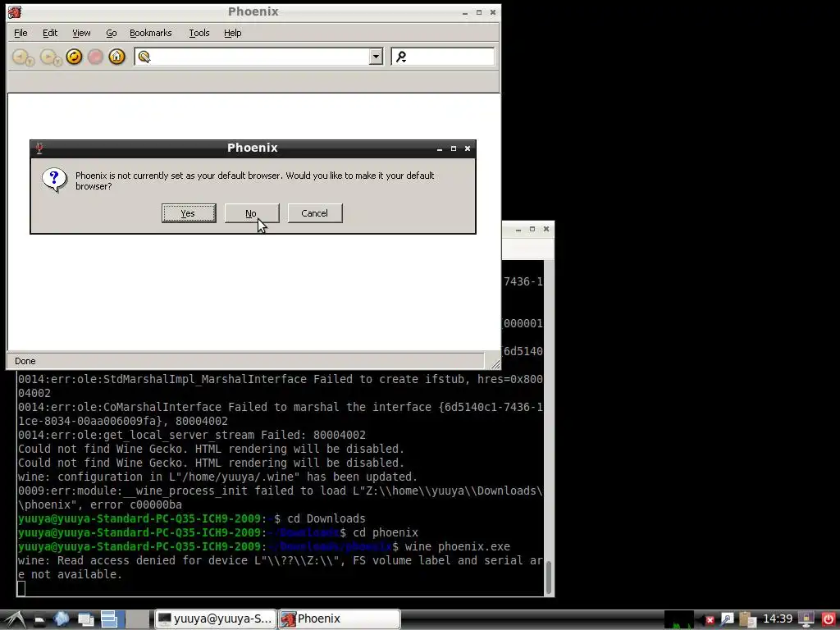This screenshot has height=630, width=840.
Task: Click 'get_local_server_stream Failed' terminal line
Action: tap(192, 436)
